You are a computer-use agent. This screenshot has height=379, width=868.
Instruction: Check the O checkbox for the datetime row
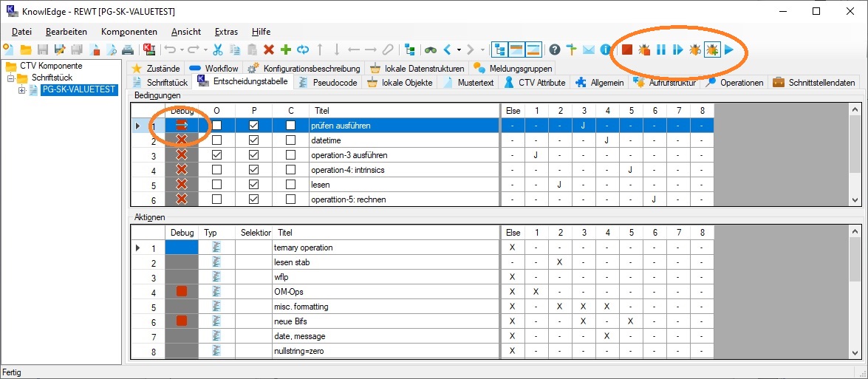(216, 140)
